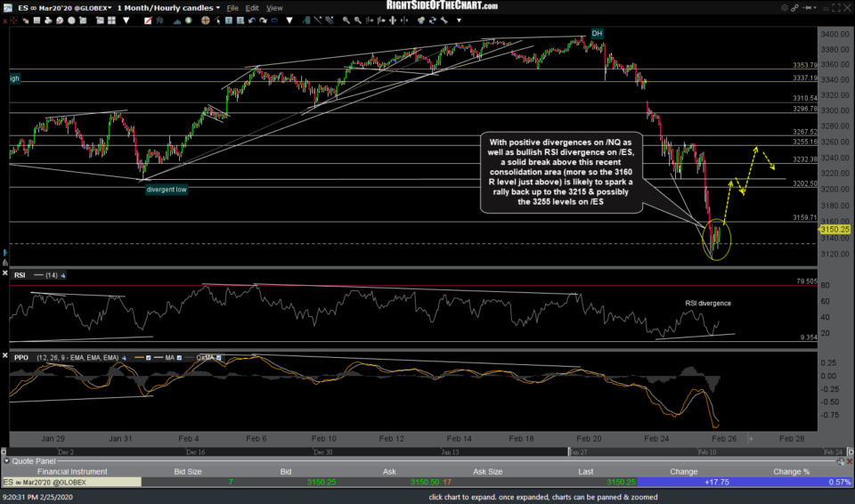This screenshot has width=855, height=504.
Task: Click the DH marker on the chart
Action: pos(597,33)
